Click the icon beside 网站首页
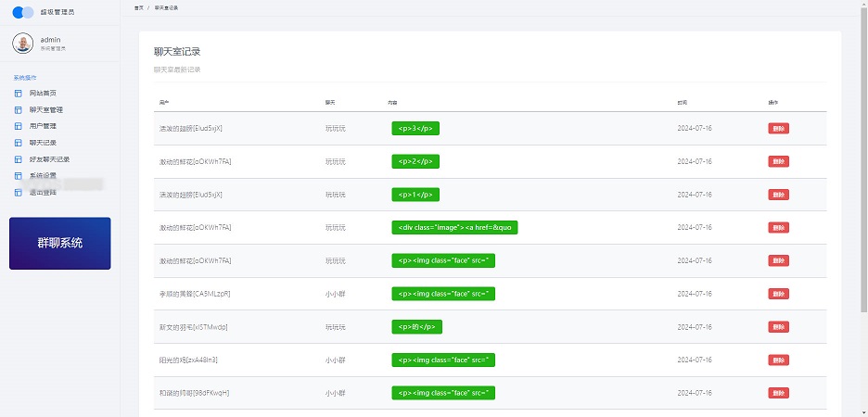 18,94
